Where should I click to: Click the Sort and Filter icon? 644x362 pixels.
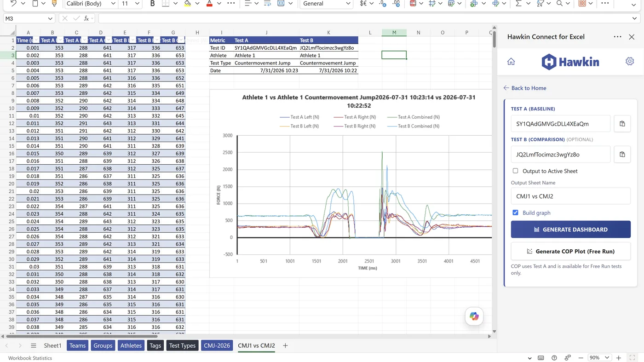tap(540, 3)
